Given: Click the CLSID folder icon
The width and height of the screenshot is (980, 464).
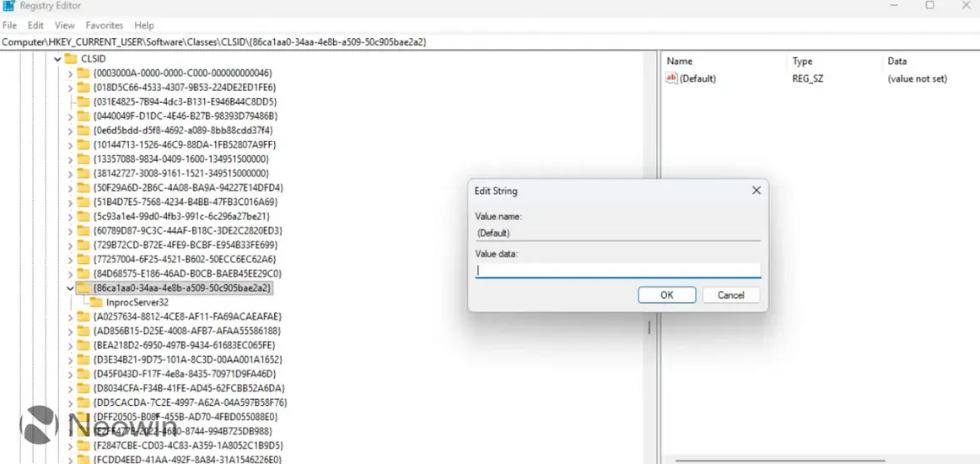Looking at the screenshot, I should (70, 58).
